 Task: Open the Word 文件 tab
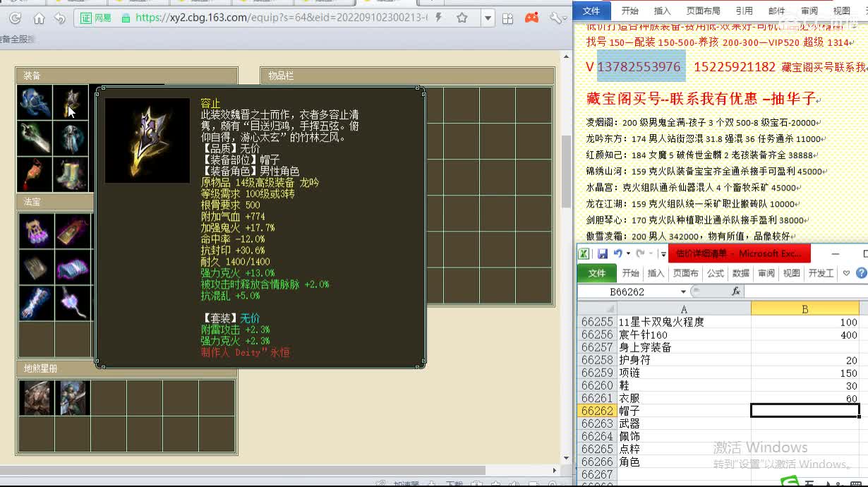(591, 11)
